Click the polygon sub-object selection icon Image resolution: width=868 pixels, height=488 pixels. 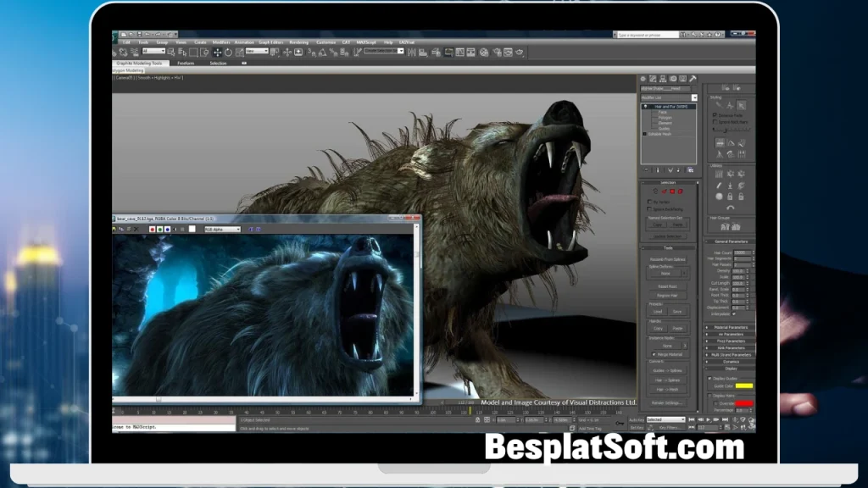tap(673, 191)
